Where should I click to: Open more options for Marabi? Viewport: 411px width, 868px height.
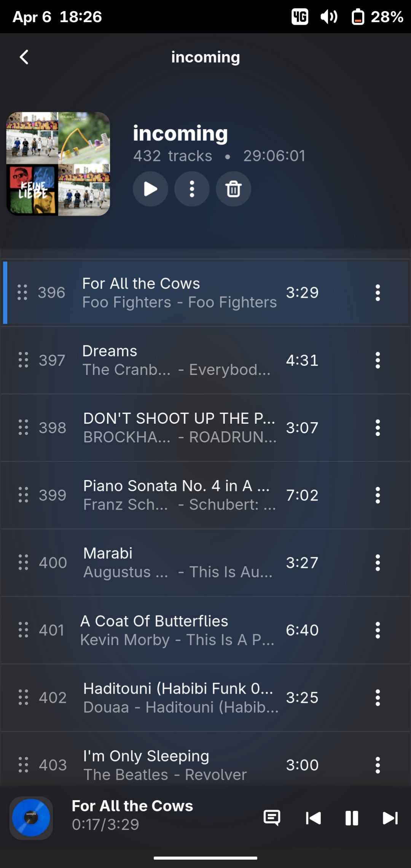(378, 563)
